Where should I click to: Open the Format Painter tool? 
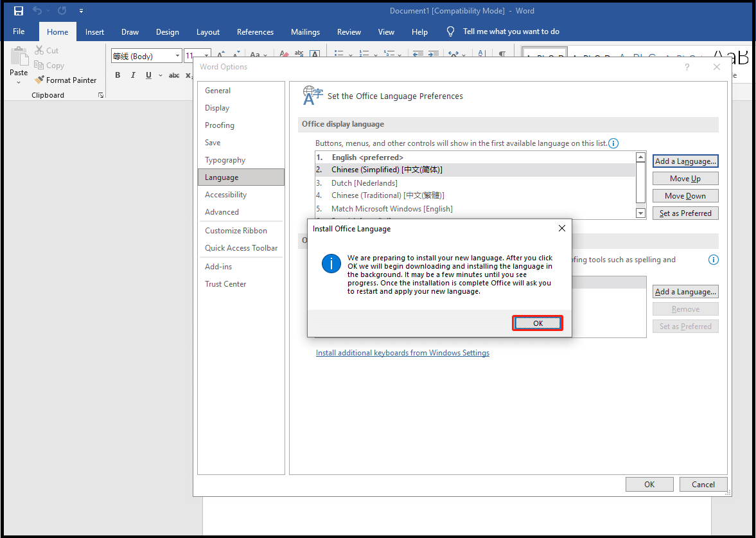[66, 80]
